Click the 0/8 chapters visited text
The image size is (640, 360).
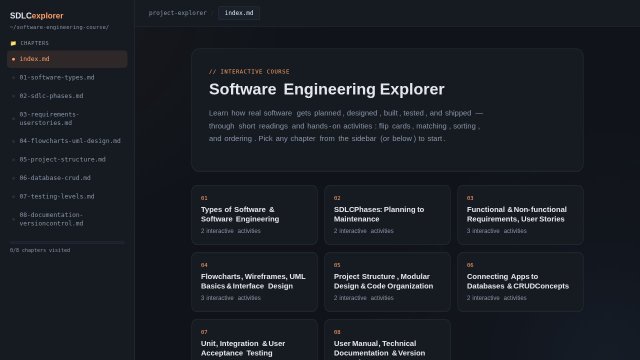point(40,250)
